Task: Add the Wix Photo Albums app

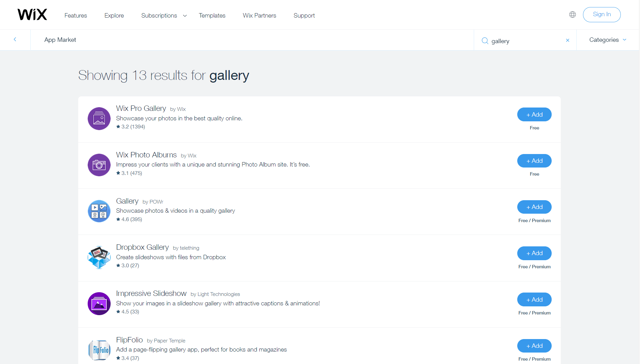Action: coord(534,161)
